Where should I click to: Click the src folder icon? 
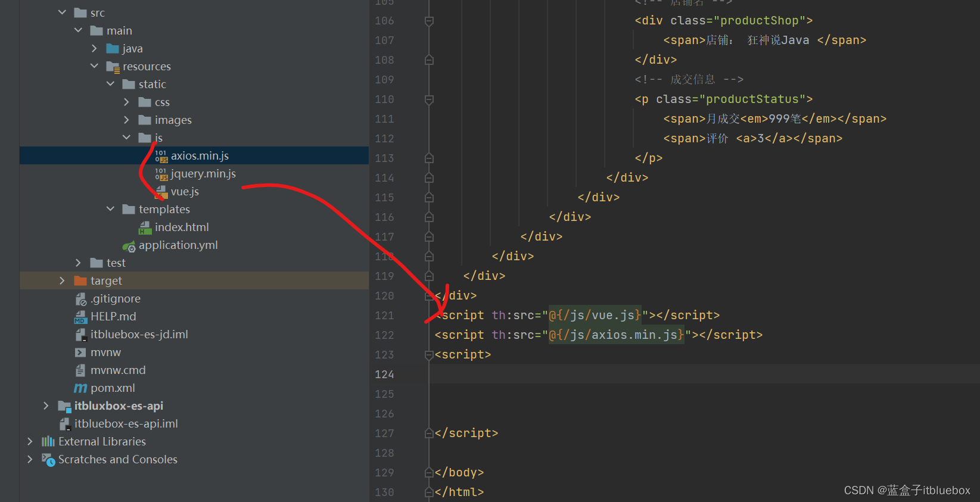pos(80,13)
